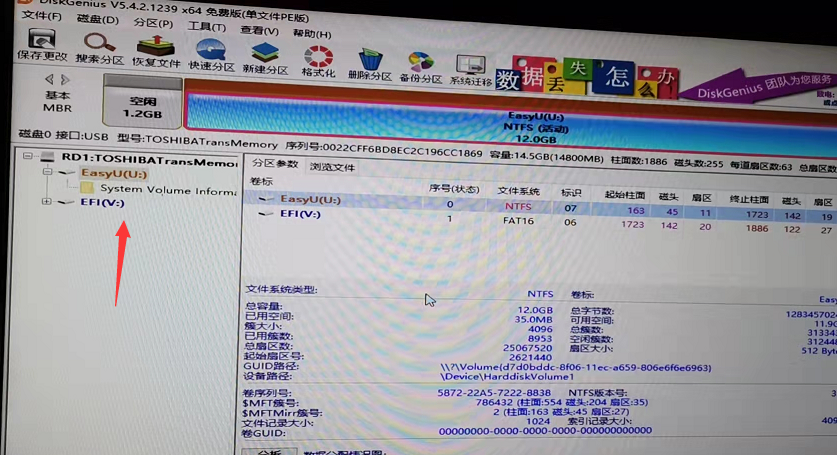Viewport: 837px width, 455px height.
Task: Open Search Partitions (搜索分区) tool
Action: pyautogui.click(x=99, y=49)
